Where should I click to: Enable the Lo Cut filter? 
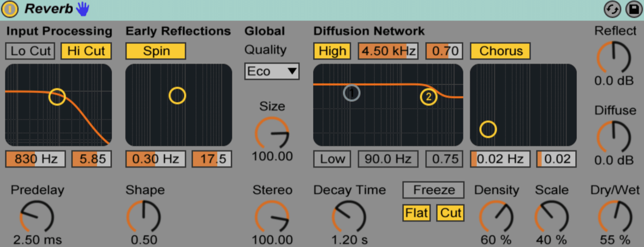click(30, 51)
